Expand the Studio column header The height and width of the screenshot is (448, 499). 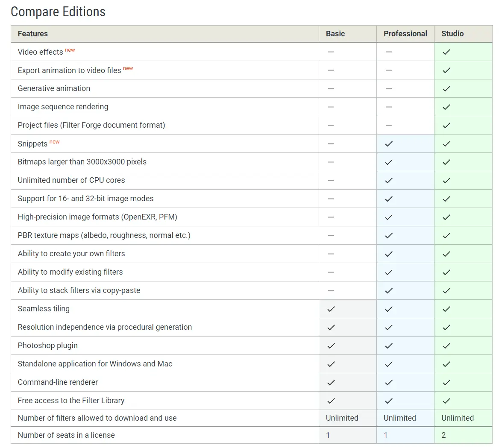(452, 33)
